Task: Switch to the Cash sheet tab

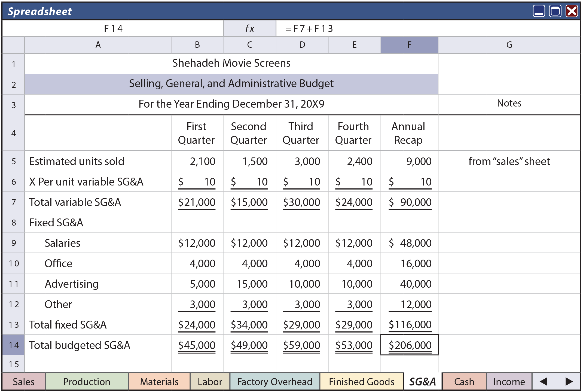Action: pyautogui.click(x=464, y=382)
